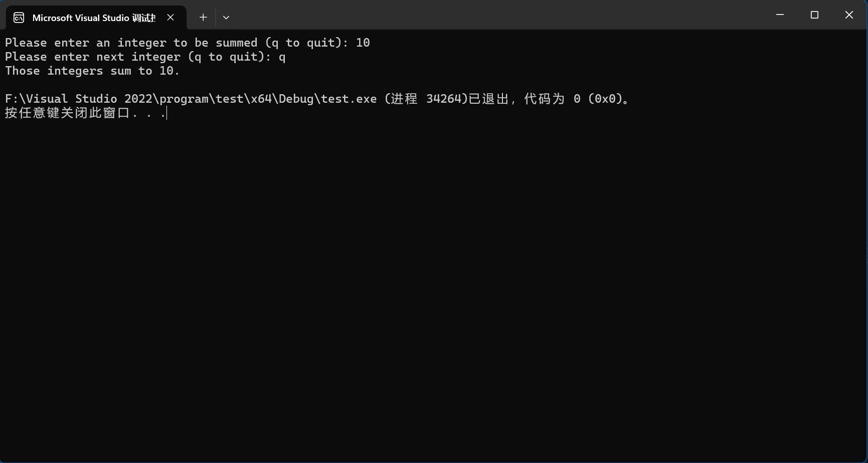Click the entered value 10 on first line
The width and height of the screenshot is (868, 463).
click(363, 43)
